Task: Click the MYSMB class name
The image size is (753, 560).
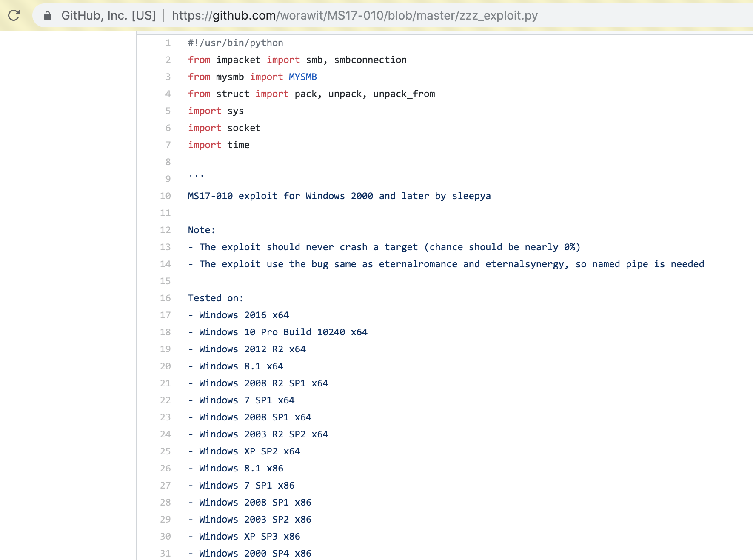Action: (303, 77)
